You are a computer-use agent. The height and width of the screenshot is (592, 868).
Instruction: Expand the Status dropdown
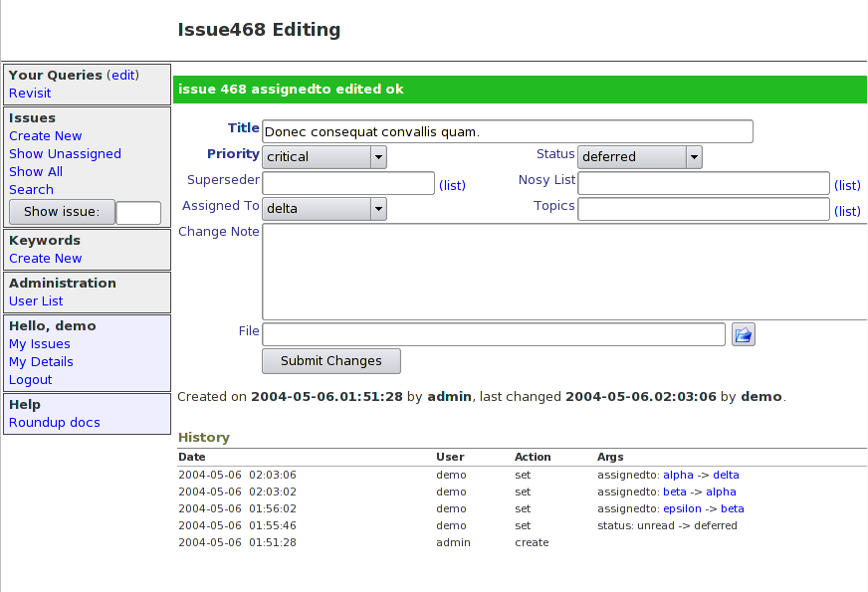point(639,157)
